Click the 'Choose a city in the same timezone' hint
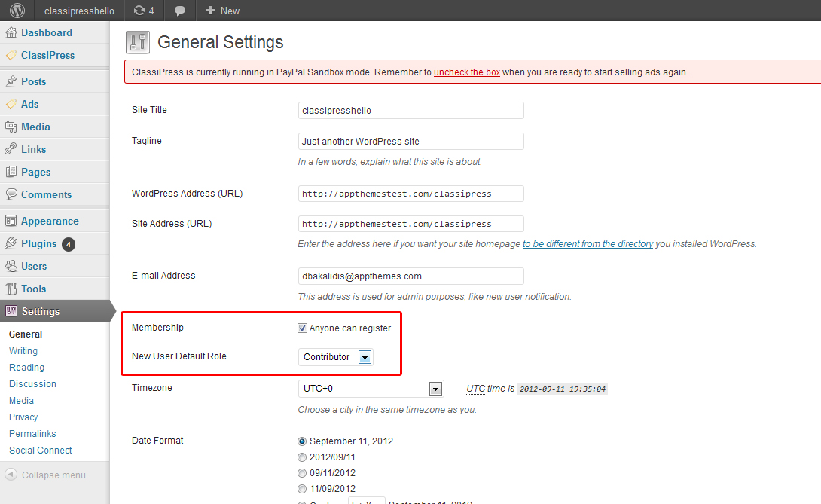This screenshot has width=821, height=504. pos(387,410)
